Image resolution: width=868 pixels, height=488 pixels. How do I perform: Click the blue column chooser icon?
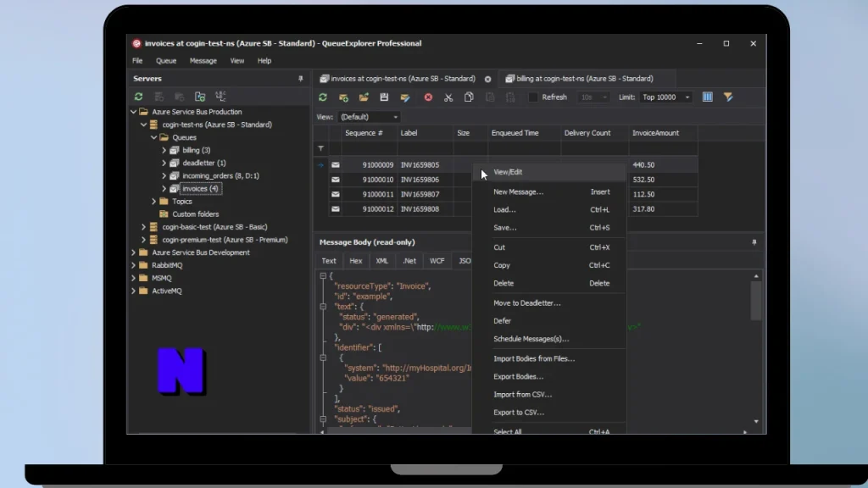coord(708,97)
